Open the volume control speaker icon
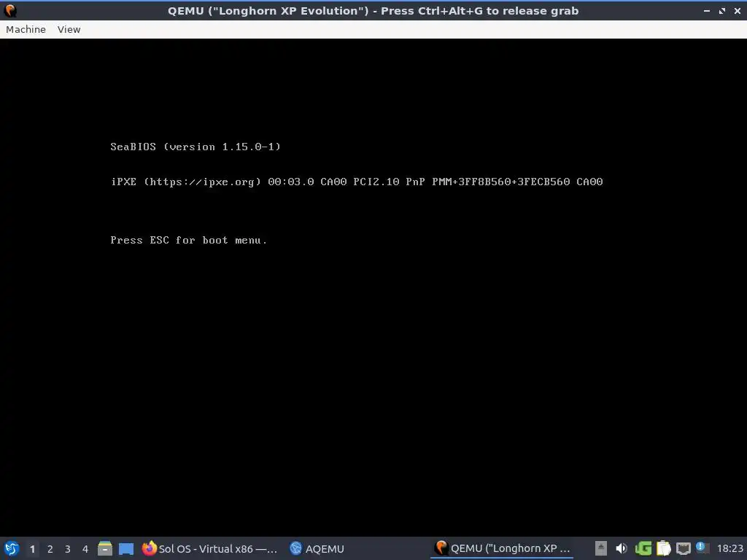 [x=622, y=548]
